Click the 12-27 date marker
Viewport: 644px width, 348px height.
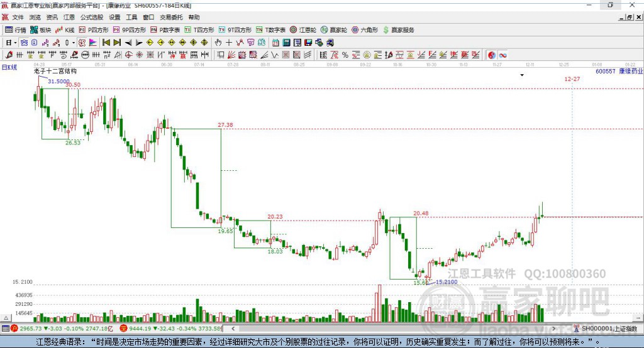click(x=572, y=79)
